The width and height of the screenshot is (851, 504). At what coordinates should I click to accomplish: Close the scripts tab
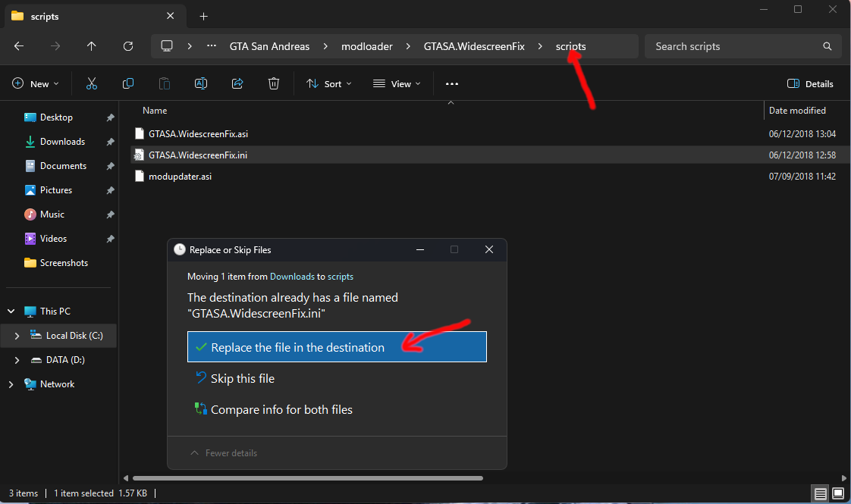171,16
